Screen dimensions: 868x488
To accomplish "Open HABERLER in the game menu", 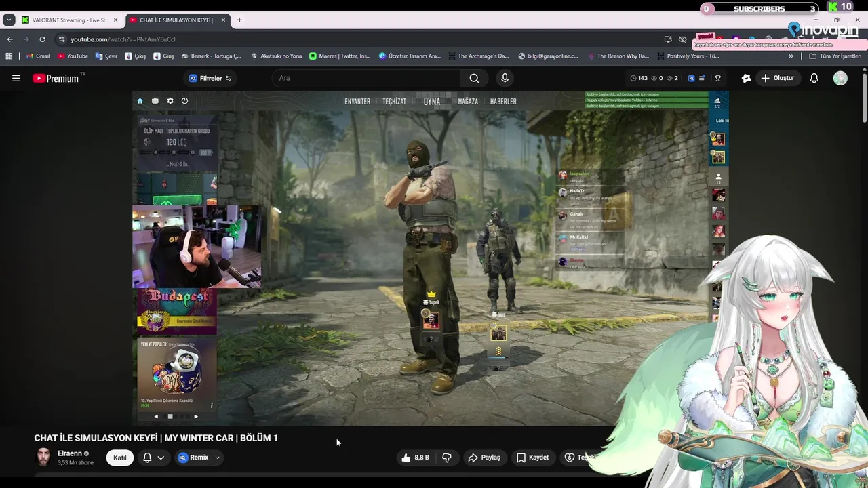I will point(503,102).
